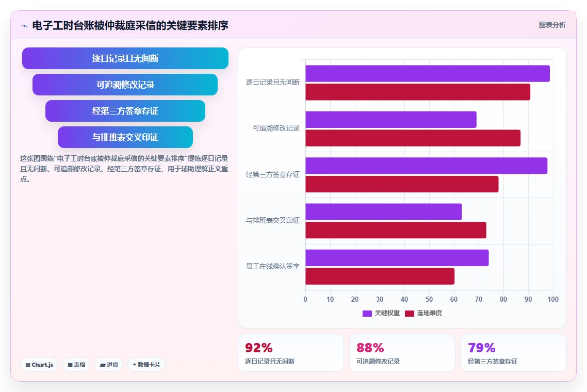Click the description paragraph starting 这张图围绕
This screenshot has height=392, width=587.
pos(124,169)
